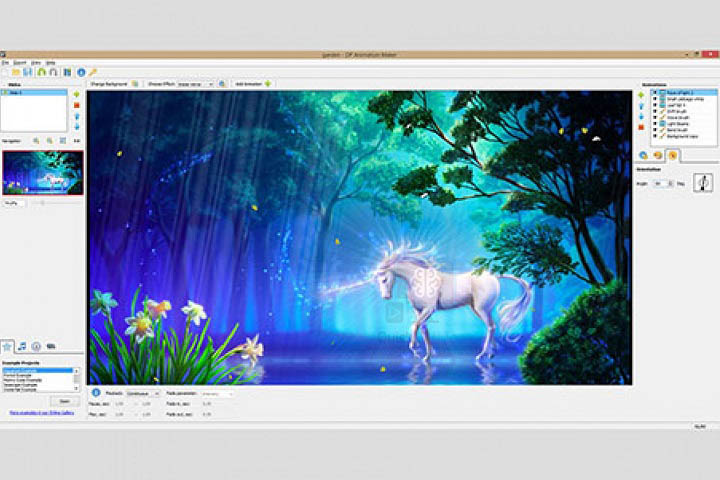Viewport: 720px width, 480px height.
Task: Click the Angle spinner arrows
Action: tap(670, 183)
